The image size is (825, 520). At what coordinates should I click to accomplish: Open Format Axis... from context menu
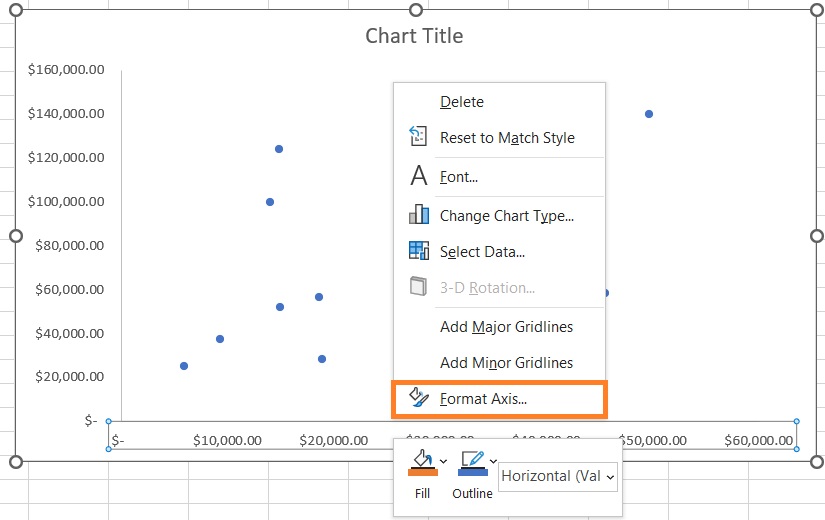(499, 399)
